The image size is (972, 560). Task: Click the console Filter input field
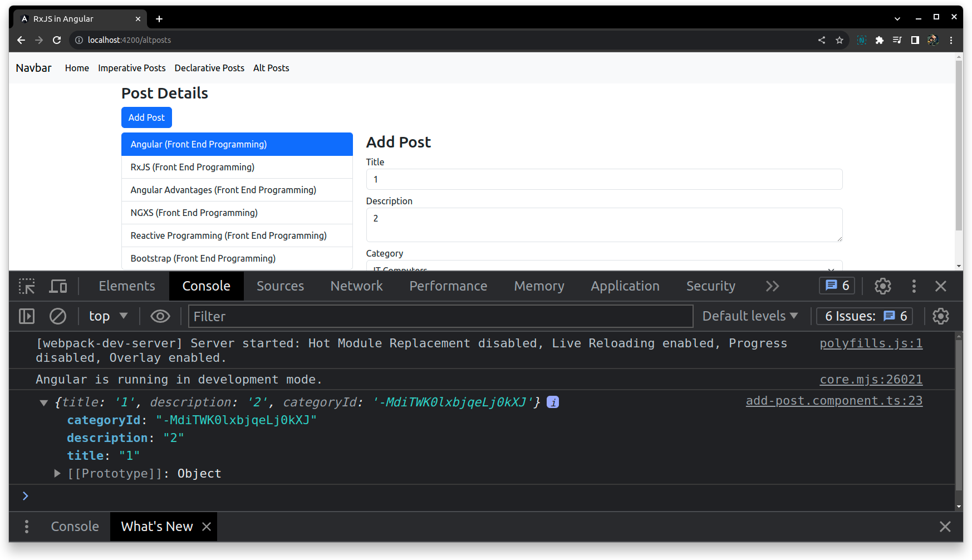[x=440, y=316]
